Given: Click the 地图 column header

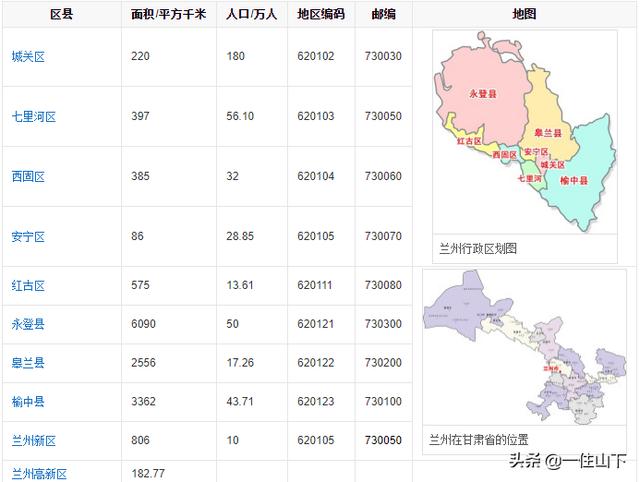Looking at the screenshot, I should (x=524, y=14).
